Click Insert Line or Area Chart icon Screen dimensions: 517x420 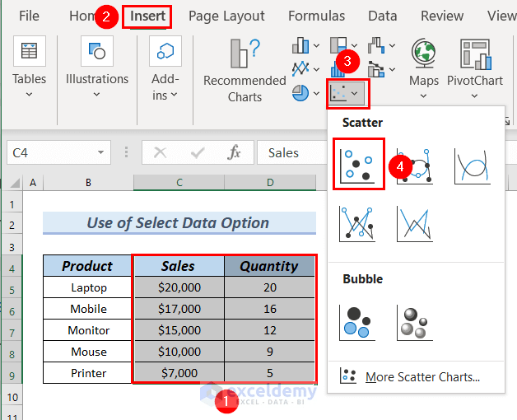(x=300, y=69)
